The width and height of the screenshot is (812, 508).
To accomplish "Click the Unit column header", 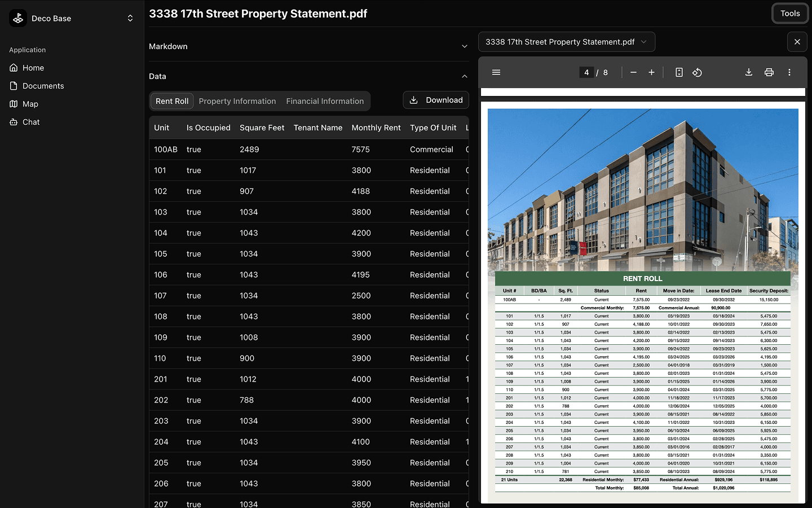I will [x=162, y=128].
